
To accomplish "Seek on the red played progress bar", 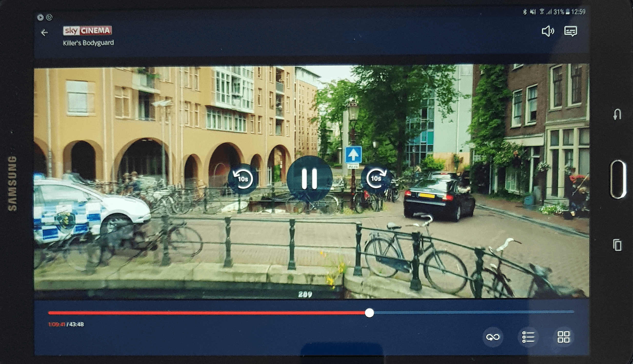I will [207, 313].
